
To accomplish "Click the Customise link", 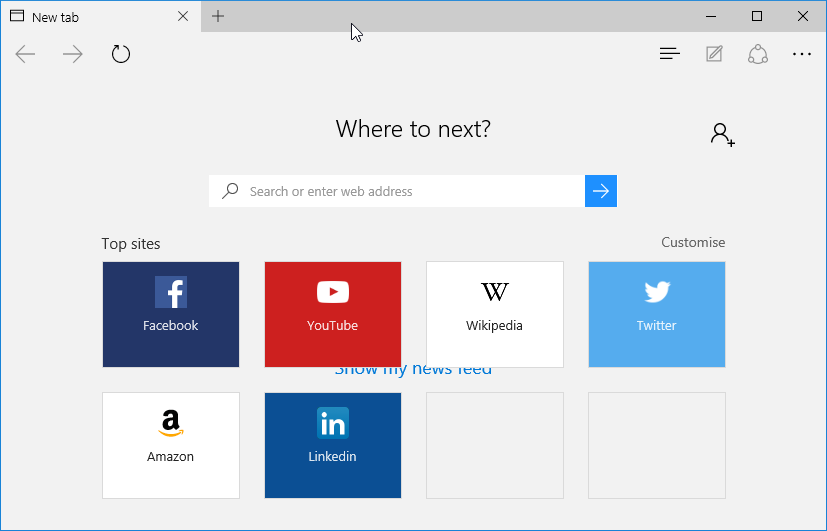I will tap(693, 243).
